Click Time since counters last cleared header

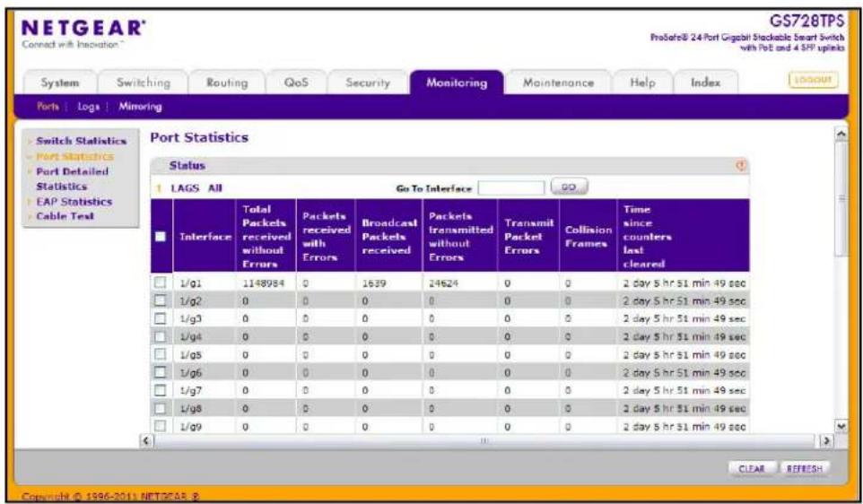coord(684,237)
